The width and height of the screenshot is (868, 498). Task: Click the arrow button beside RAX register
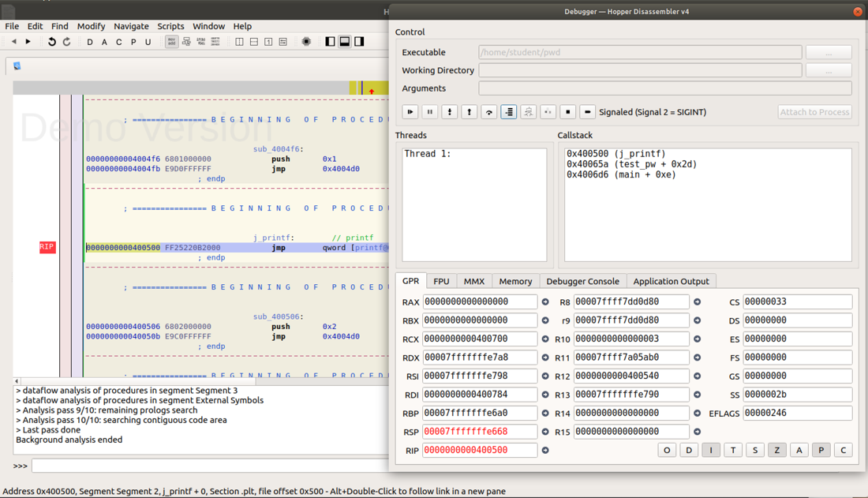(x=545, y=302)
